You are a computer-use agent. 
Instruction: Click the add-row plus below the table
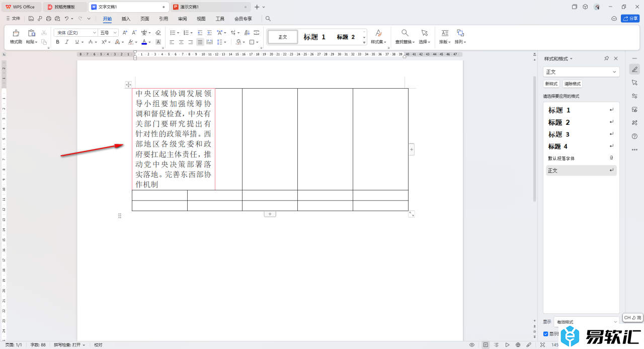click(270, 214)
